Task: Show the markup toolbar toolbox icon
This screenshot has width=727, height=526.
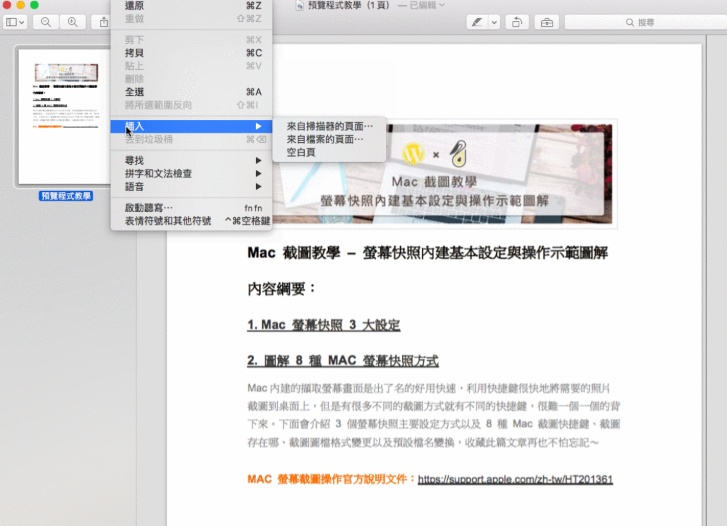Action: [547, 22]
